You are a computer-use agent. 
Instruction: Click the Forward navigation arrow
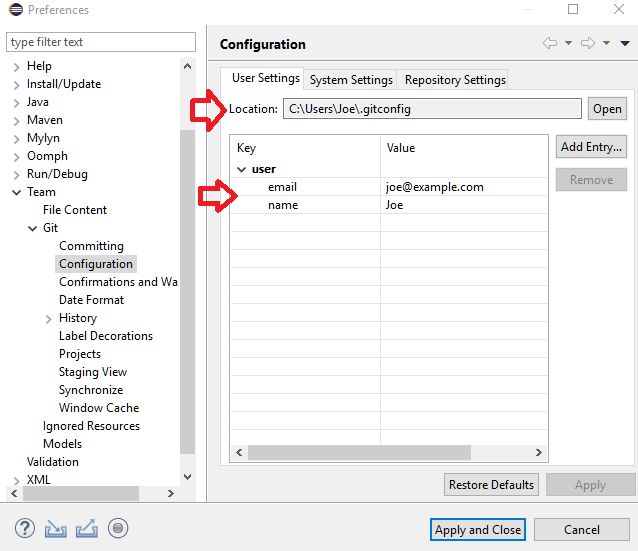pos(588,43)
